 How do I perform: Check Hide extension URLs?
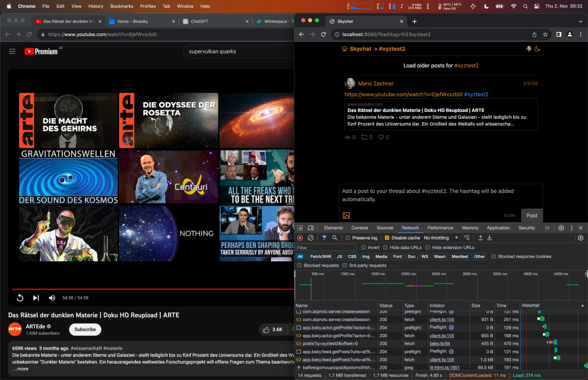(427, 247)
